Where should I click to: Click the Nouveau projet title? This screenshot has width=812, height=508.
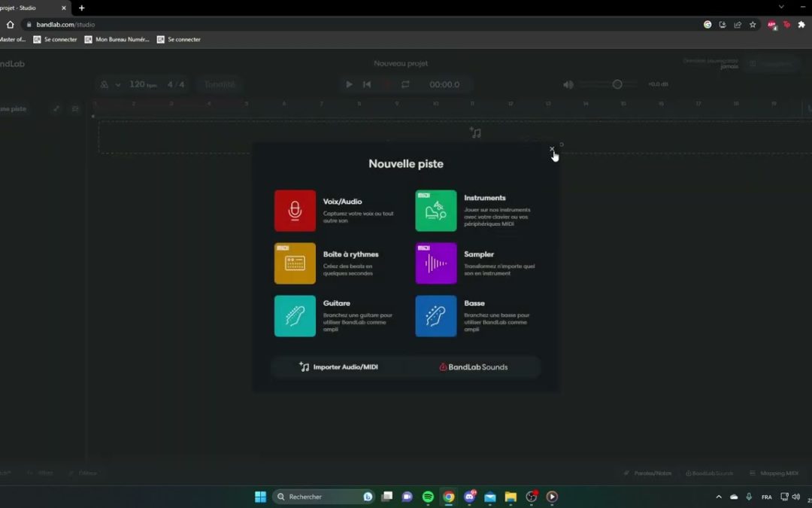coord(401,63)
